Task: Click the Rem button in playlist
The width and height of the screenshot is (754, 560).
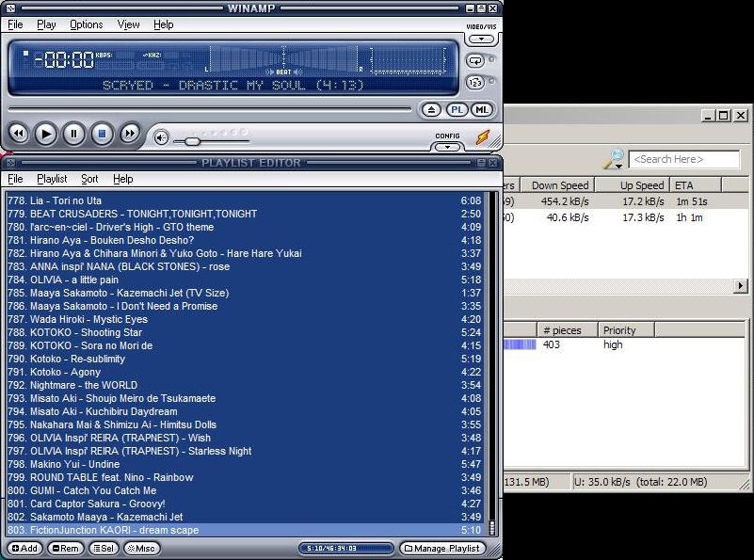Action: pos(65,548)
